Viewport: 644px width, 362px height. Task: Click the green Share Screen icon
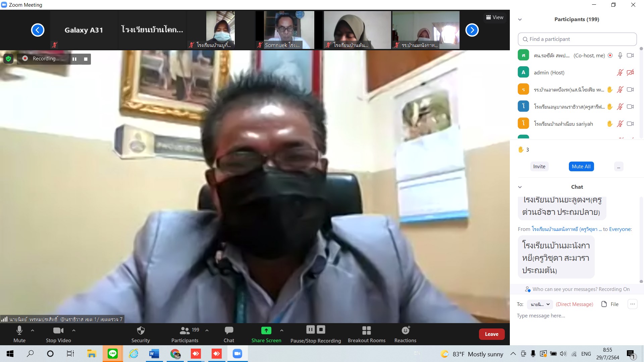tap(266, 330)
